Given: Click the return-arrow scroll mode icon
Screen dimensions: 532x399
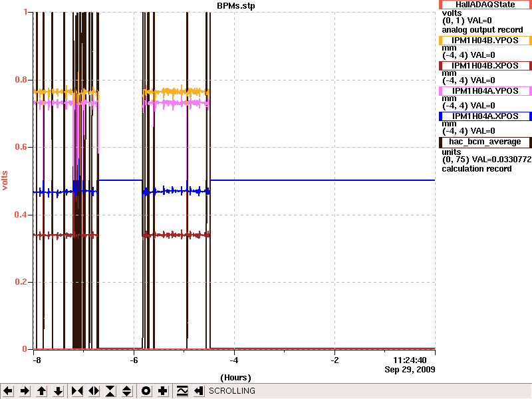Looking at the screenshot, I should 199,391.
